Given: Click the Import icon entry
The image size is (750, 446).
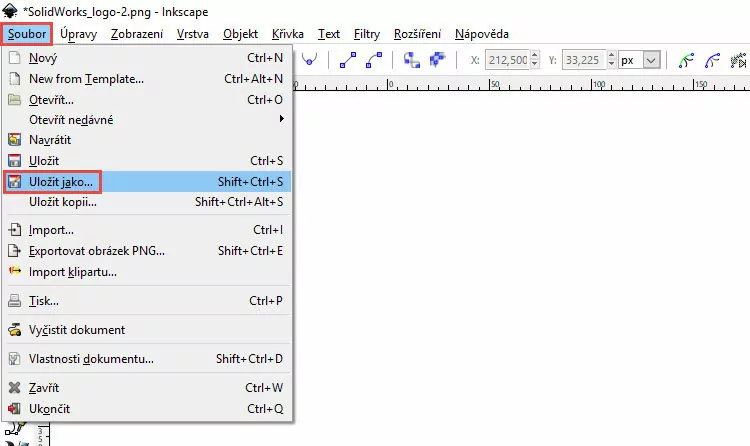Looking at the screenshot, I should coord(15,230).
